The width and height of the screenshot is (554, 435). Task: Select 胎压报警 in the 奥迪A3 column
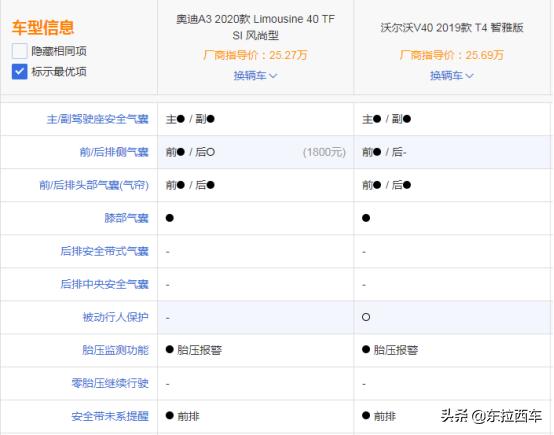200,350
